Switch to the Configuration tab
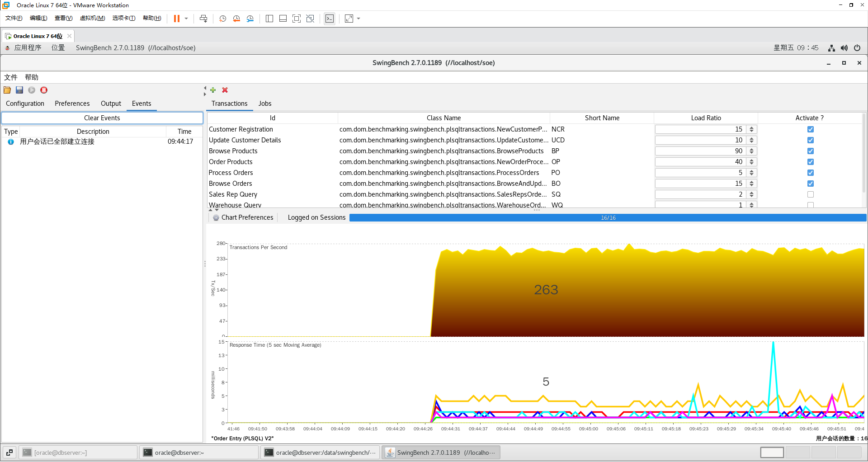This screenshot has height=462, width=868. pyautogui.click(x=25, y=104)
